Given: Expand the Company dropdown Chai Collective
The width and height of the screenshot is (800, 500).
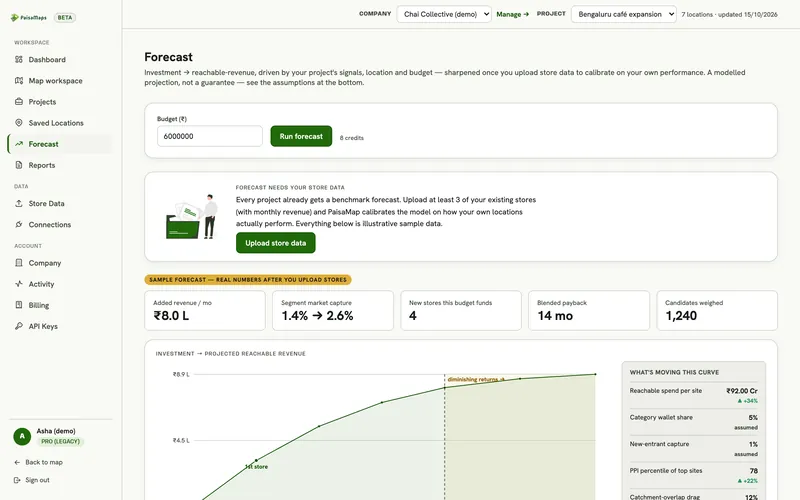Looking at the screenshot, I should point(444,14).
